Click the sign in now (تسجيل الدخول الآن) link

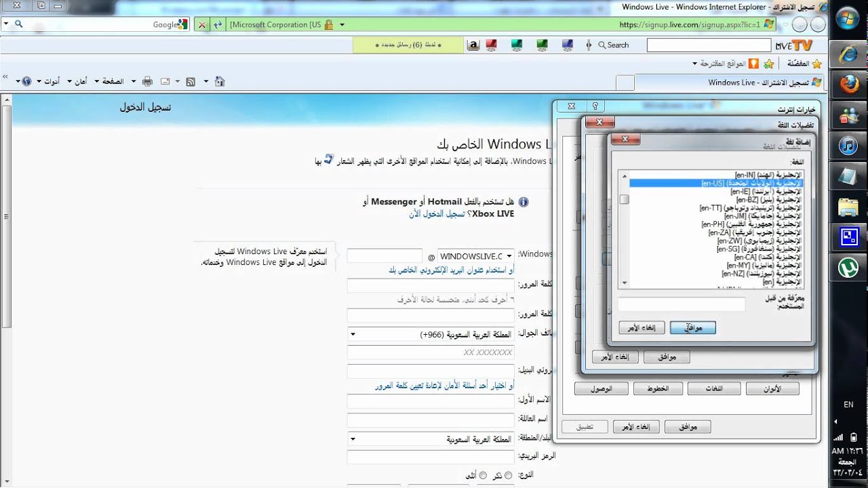coord(437,213)
